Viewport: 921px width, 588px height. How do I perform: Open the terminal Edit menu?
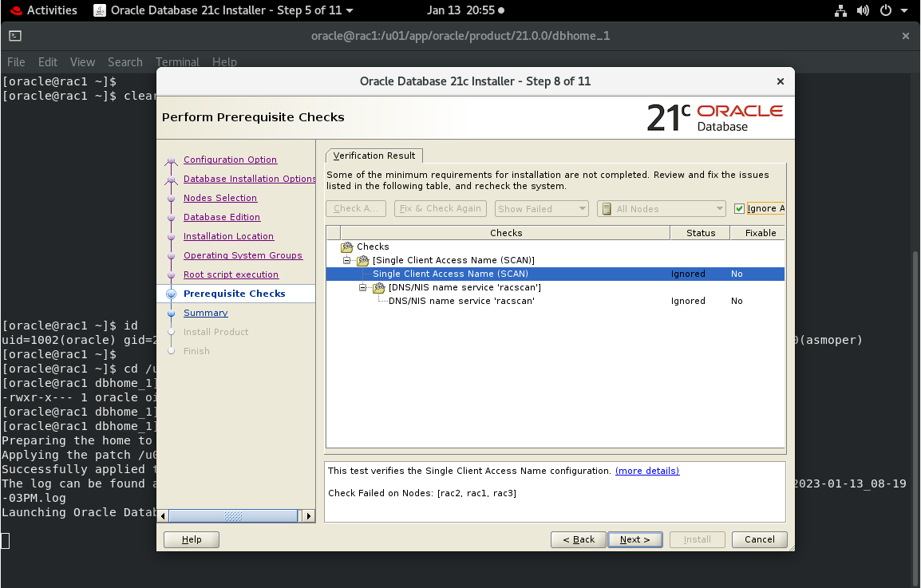point(48,61)
